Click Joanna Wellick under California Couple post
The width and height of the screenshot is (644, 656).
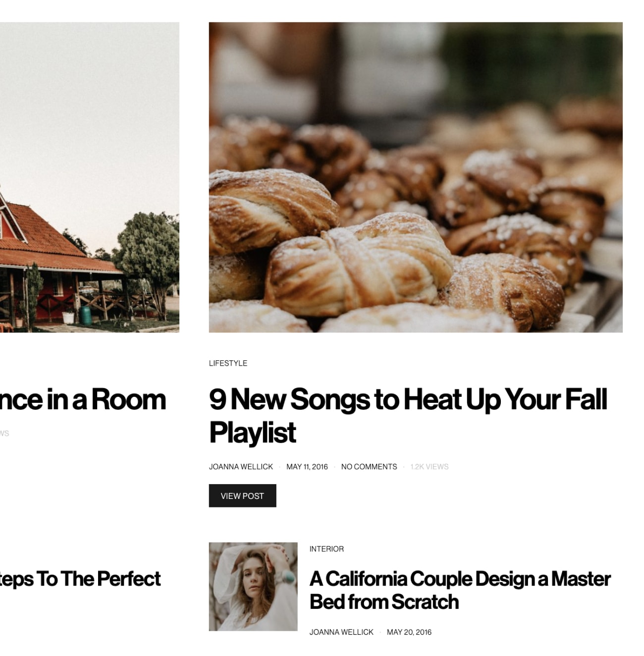pyautogui.click(x=341, y=632)
